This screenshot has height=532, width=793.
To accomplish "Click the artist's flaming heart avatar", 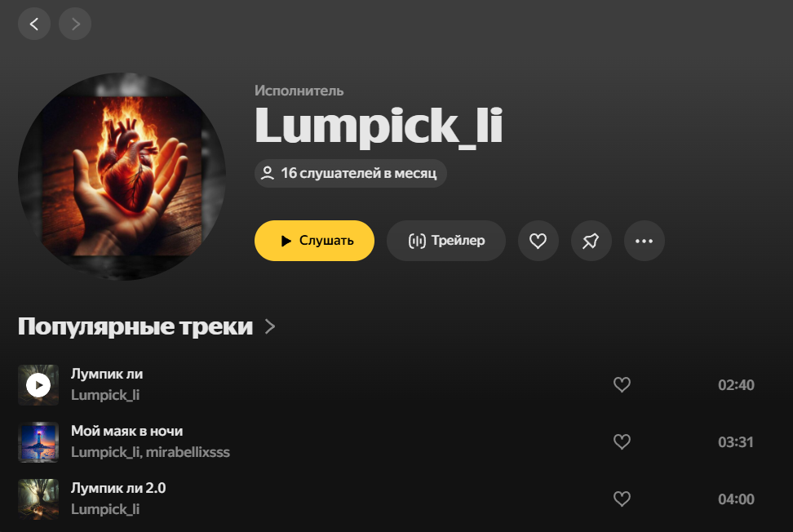I will pyautogui.click(x=122, y=176).
